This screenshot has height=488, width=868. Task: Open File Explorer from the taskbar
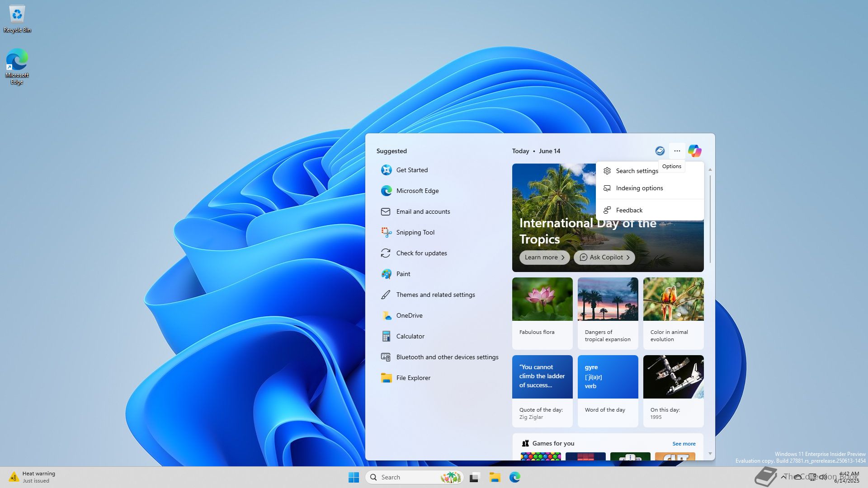click(495, 477)
